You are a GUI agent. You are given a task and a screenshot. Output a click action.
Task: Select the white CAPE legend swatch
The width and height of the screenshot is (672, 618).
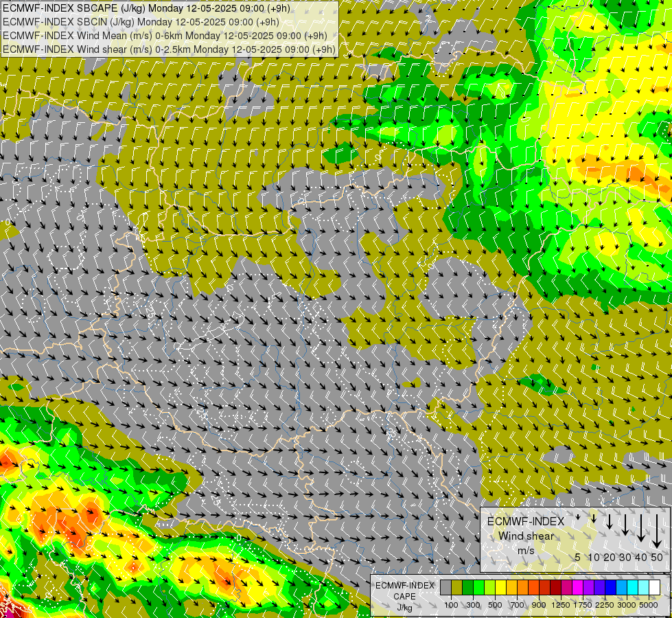click(654, 588)
